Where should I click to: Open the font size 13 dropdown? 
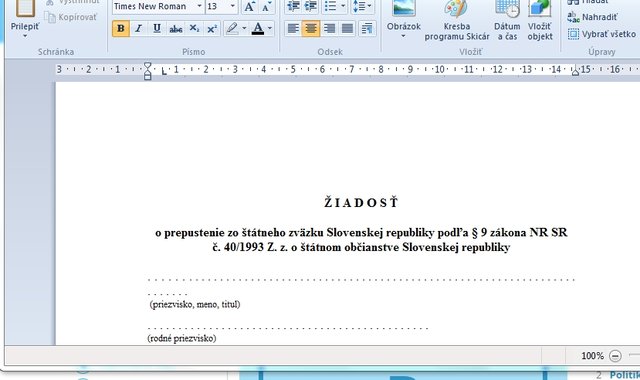[233, 7]
